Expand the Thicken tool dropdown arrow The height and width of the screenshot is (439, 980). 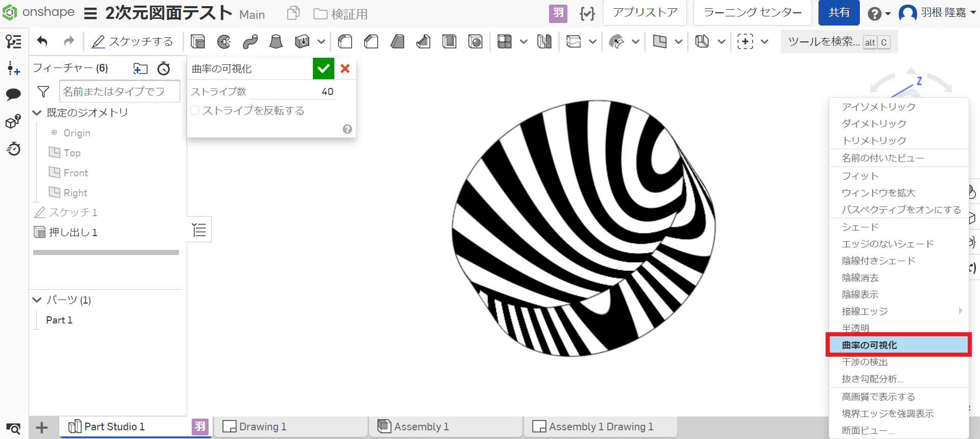point(321,41)
